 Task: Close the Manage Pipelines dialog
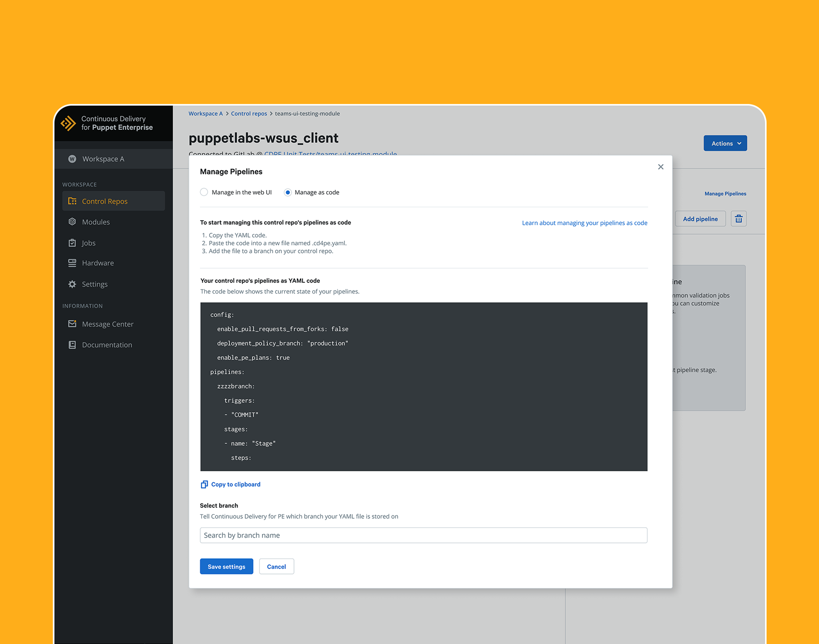pos(661,167)
